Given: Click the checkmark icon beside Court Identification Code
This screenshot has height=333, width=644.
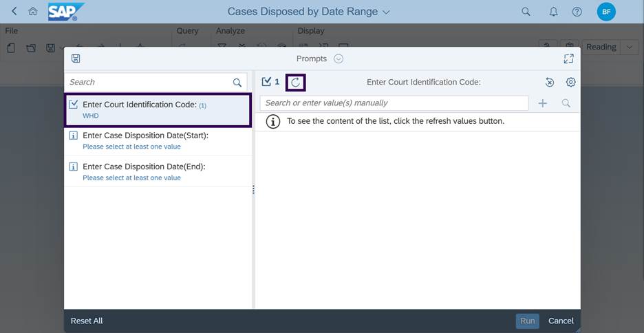Looking at the screenshot, I should coord(74,105).
